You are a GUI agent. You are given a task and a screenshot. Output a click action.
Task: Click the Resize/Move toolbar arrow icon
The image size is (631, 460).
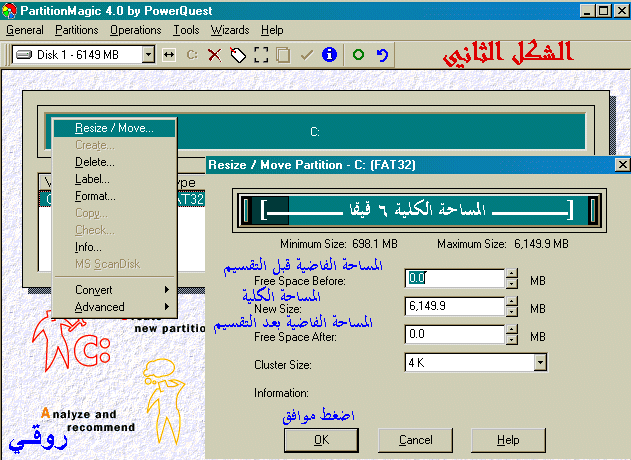(x=169, y=55)
